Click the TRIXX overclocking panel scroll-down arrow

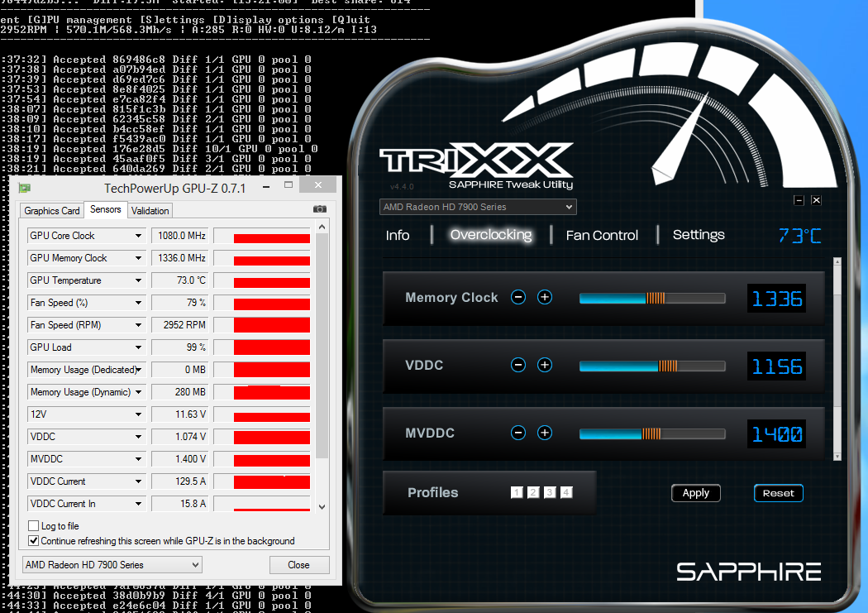(x=837, y=457)
